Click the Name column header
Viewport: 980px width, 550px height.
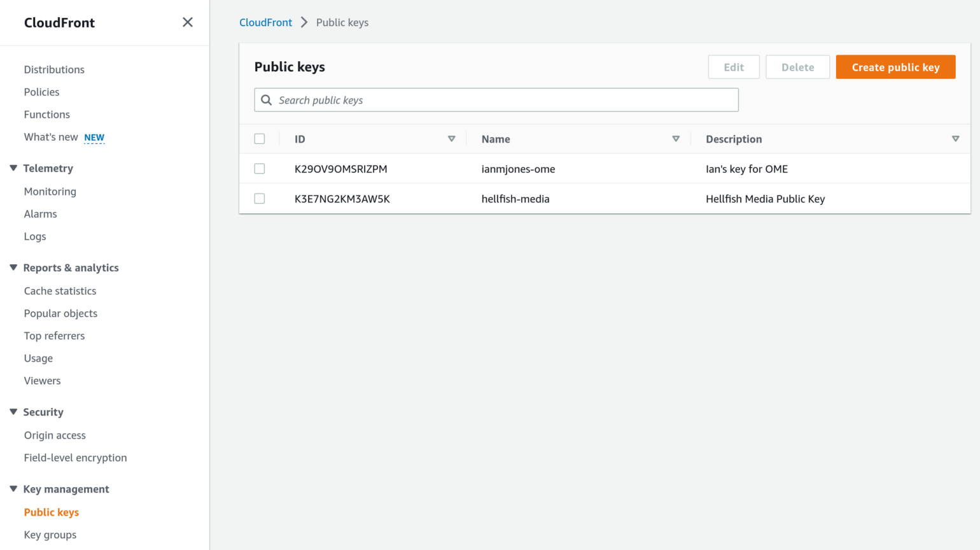(496, 139)
